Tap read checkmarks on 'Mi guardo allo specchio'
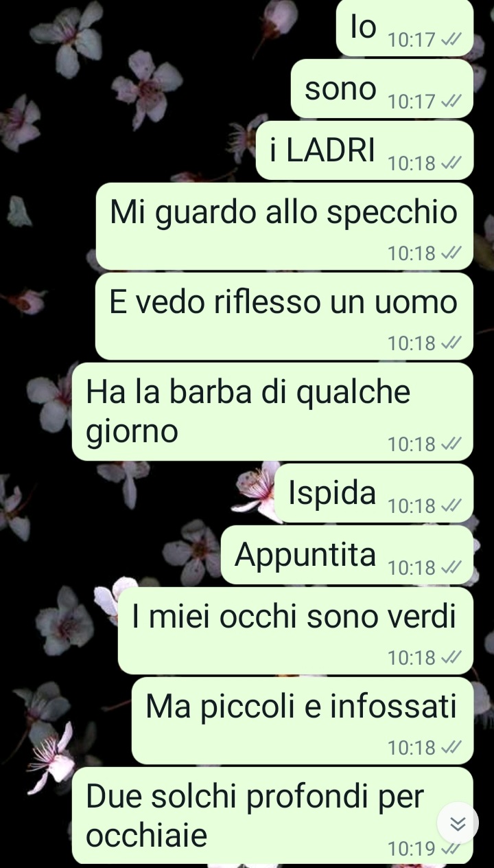494x868 pixels. [451, 253]
